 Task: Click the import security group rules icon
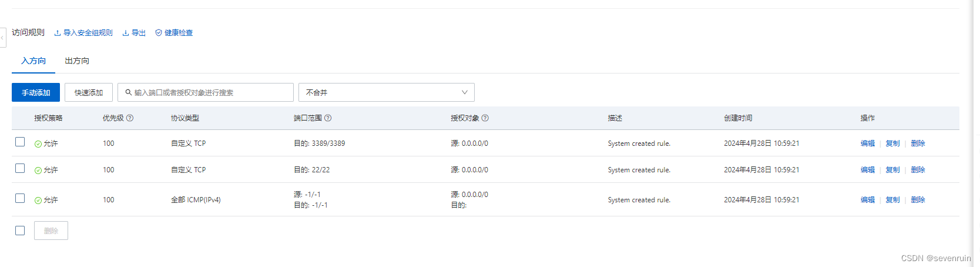pos(58,33)
